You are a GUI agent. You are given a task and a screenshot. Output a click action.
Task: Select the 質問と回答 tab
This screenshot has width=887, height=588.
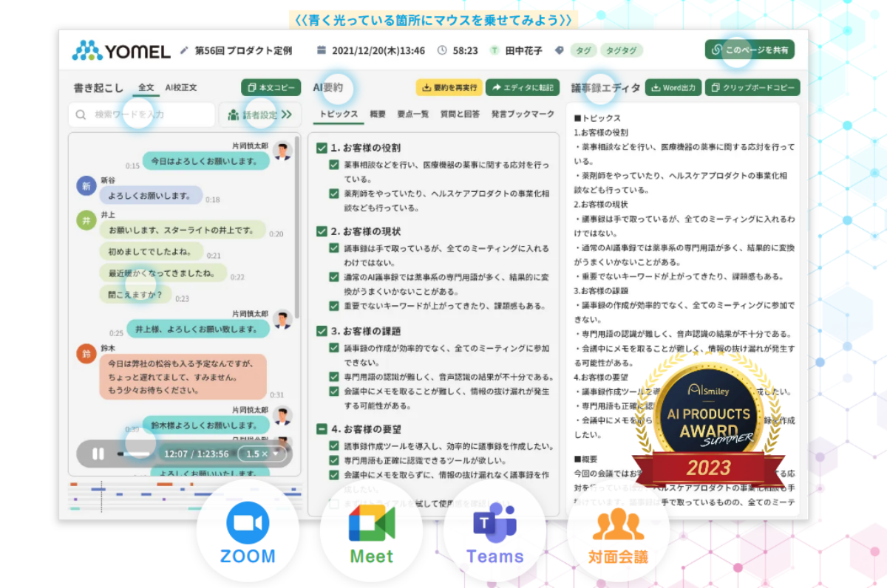460,114
